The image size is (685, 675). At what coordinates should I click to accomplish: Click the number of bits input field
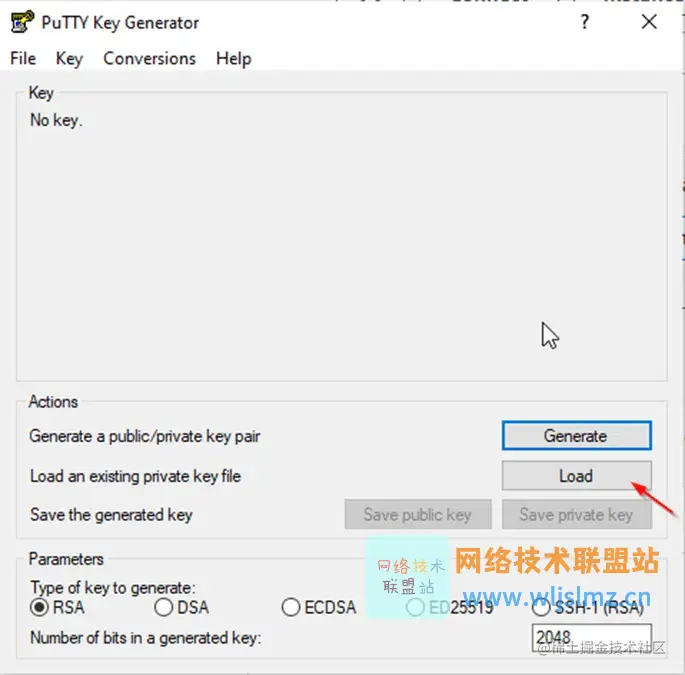(x=592, y=638)
